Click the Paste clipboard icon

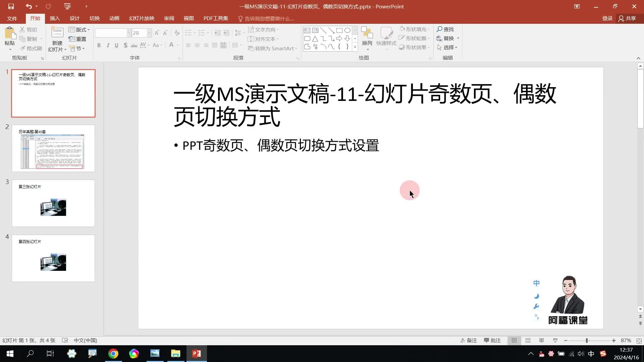(x=10, y=34)
